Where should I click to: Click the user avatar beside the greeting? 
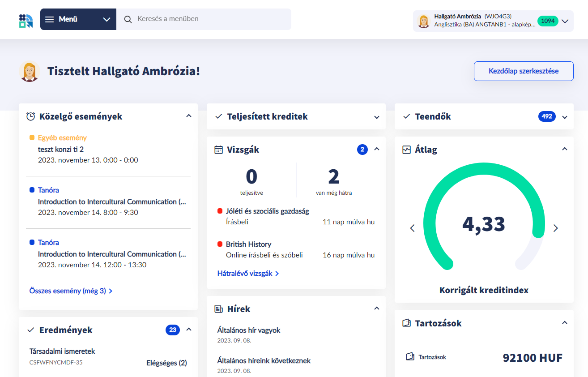point(30,71)
